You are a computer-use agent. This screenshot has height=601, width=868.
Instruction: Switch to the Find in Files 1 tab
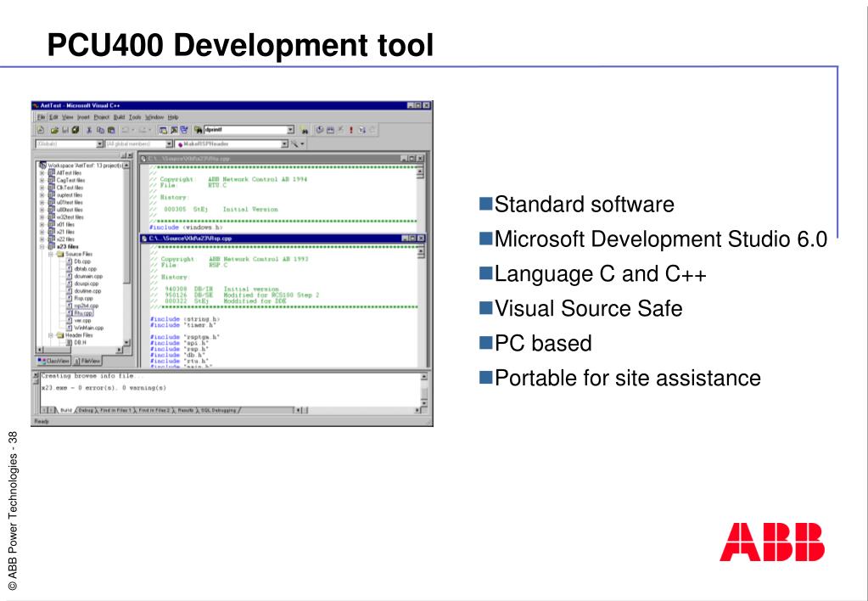point(115,411)
